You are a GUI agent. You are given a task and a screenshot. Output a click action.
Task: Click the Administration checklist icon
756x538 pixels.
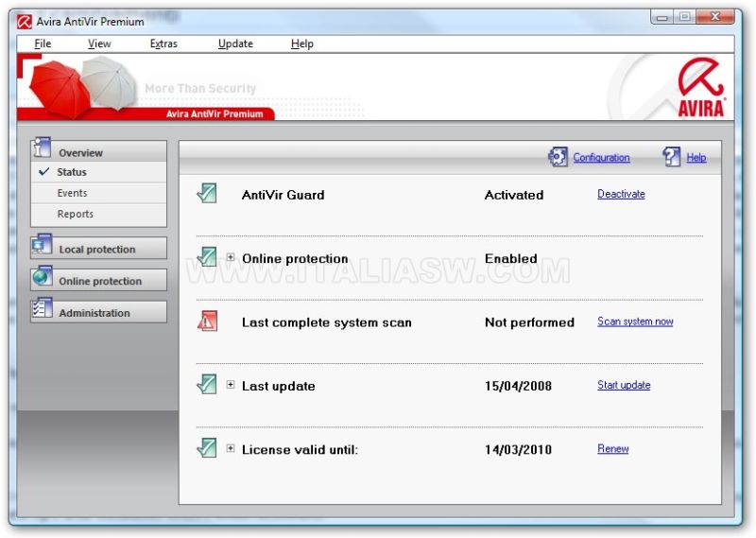(42, 308)
